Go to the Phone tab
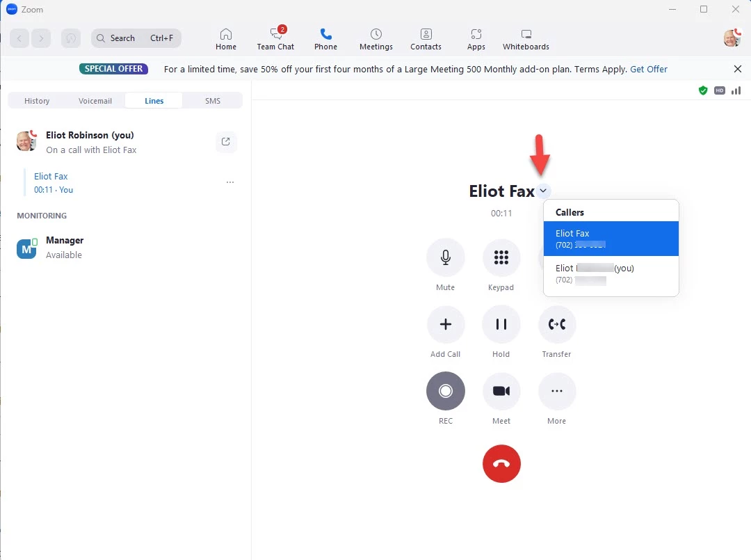This screenshot has height=560, width=751. [325, 39]
